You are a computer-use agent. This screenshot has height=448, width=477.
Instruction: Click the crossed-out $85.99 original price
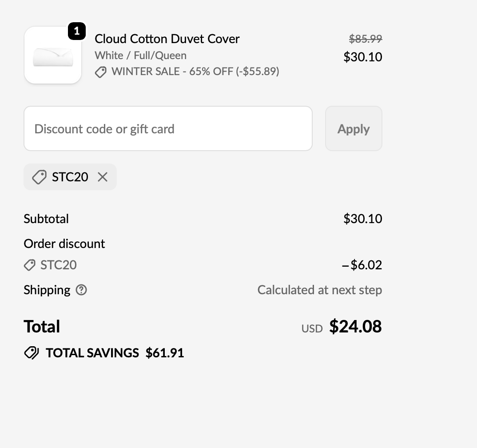365,39
